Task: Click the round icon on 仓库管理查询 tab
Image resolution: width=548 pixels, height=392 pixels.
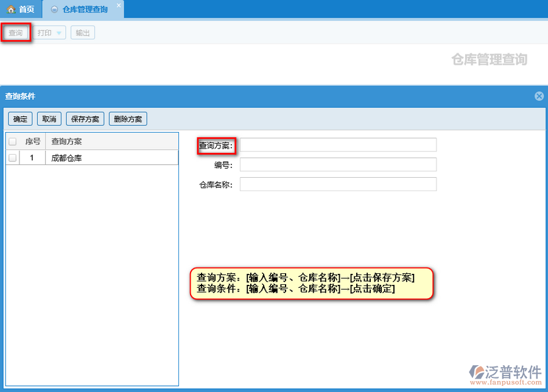Action: 55,9
